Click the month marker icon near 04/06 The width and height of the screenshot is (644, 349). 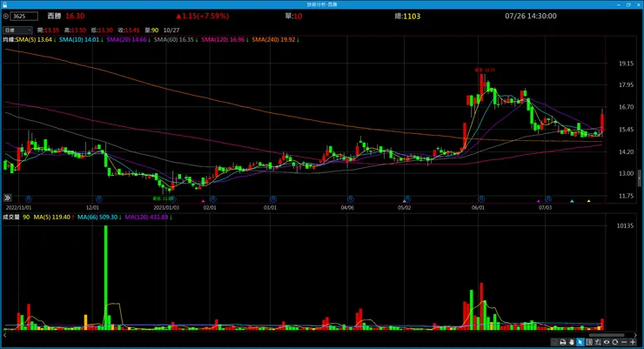click(351, 198)
